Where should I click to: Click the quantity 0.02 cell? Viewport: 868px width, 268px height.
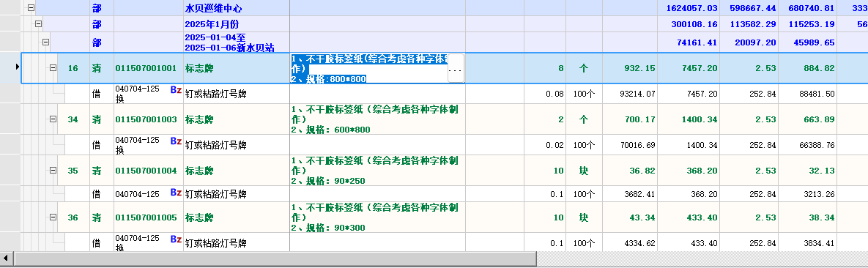pyautogui.click(x=545, y=146)
